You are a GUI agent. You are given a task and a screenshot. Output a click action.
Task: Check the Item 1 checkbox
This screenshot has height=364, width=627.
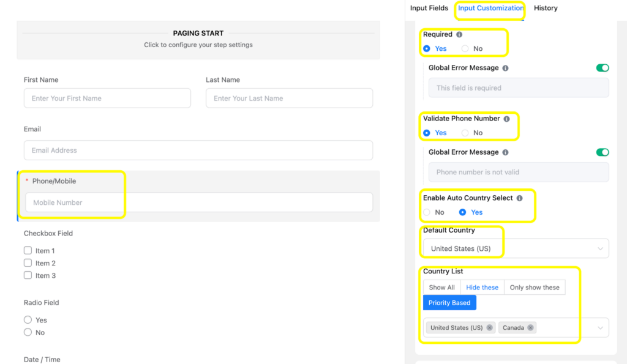(x=28, y=250)
